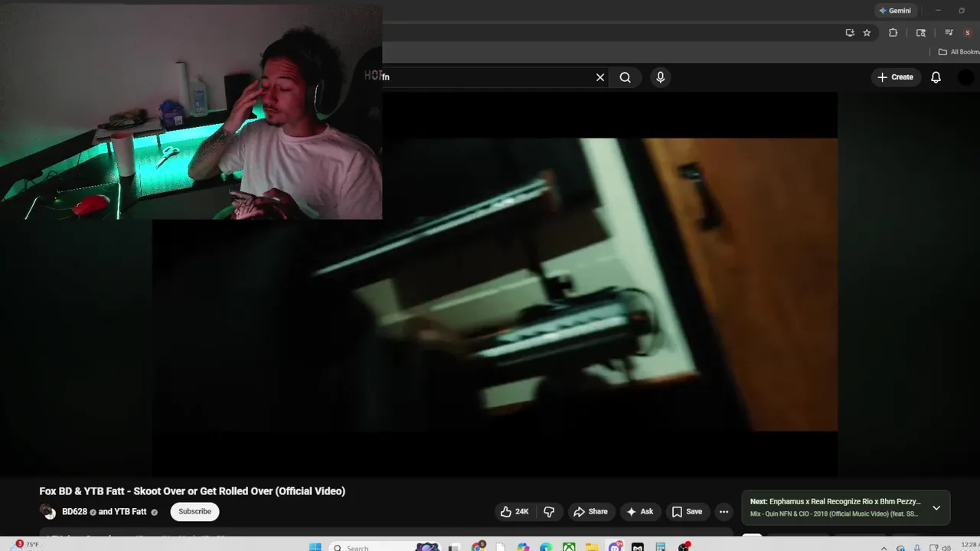Share the video
Screen dimensions: 980x551
(x=590, y=512)
